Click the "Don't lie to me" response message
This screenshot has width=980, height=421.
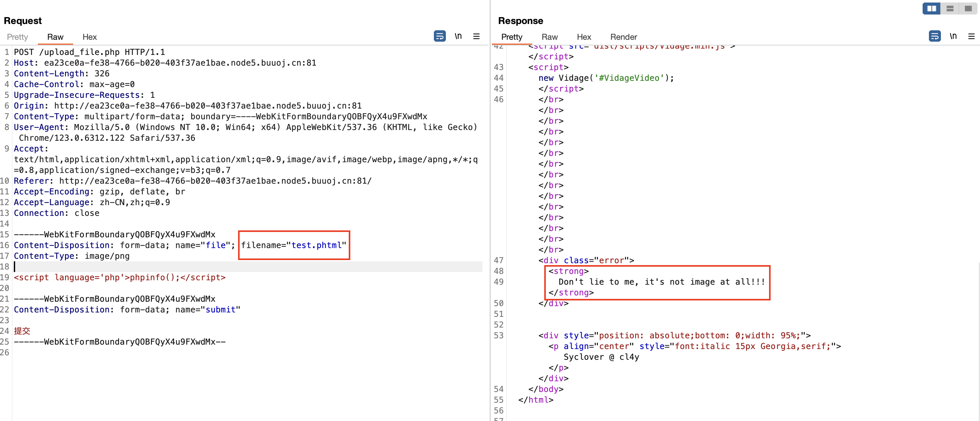pos(662,282)
